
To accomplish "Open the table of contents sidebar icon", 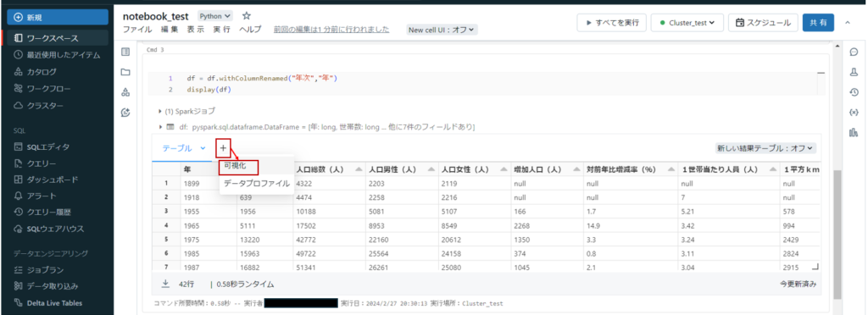I will 125,52.
